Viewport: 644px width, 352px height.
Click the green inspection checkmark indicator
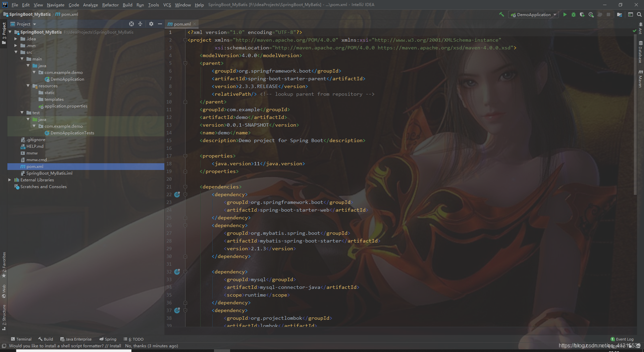coord(634,31)
